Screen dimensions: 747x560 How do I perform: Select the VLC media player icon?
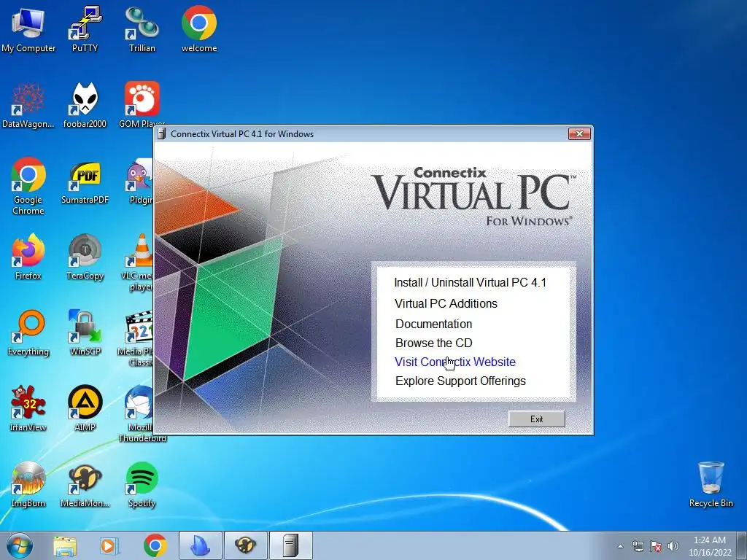point(138,262)
